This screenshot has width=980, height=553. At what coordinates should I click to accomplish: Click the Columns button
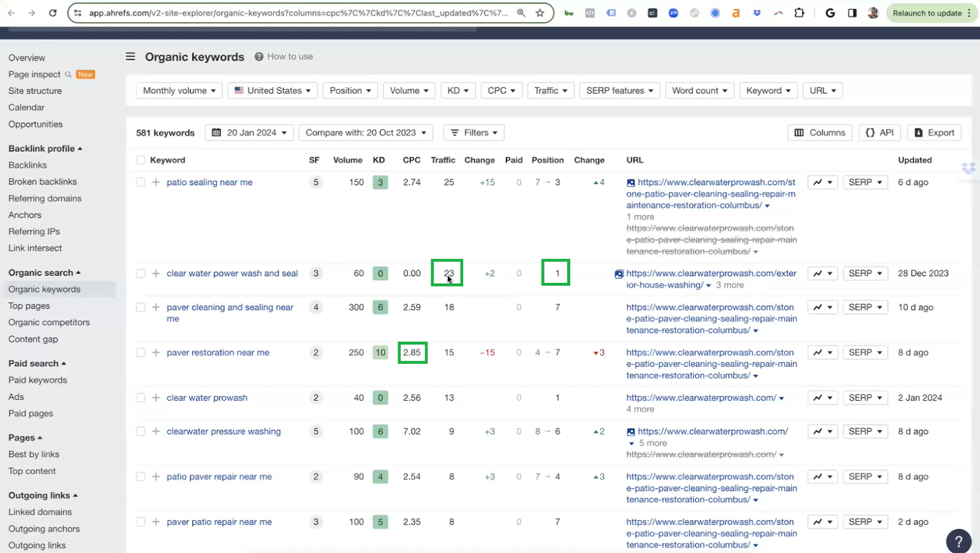(x=820, y=133)
